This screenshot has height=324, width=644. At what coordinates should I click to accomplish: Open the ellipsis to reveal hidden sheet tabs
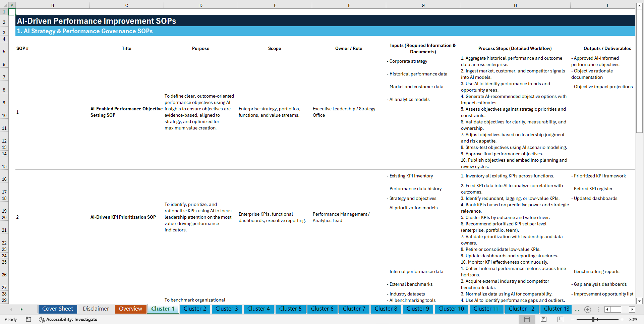[x=577, y=309]
